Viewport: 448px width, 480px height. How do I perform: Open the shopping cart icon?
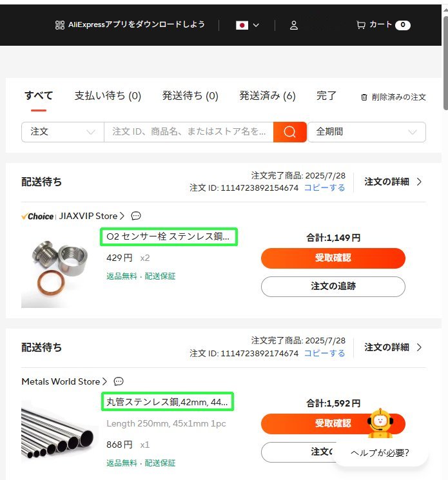point(361,24)
